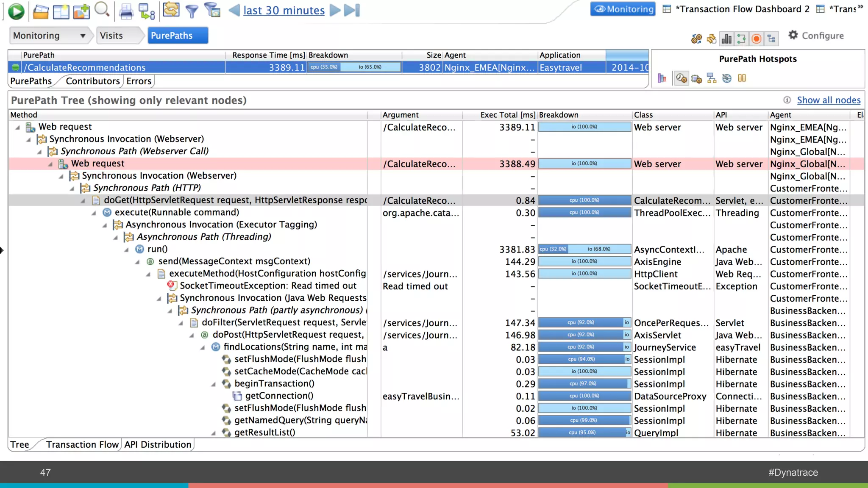The height and width of the screenshot is (488, 868).
Task: Collapse the send(MessageContext msgContext) node
Action: (137, 262)
